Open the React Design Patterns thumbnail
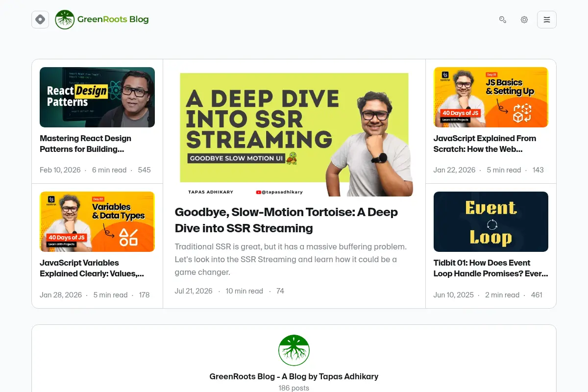 tap(97, 97)
